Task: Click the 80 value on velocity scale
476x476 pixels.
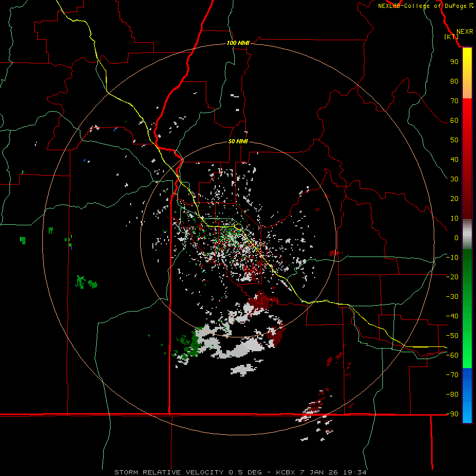Action: pos(454,81)
